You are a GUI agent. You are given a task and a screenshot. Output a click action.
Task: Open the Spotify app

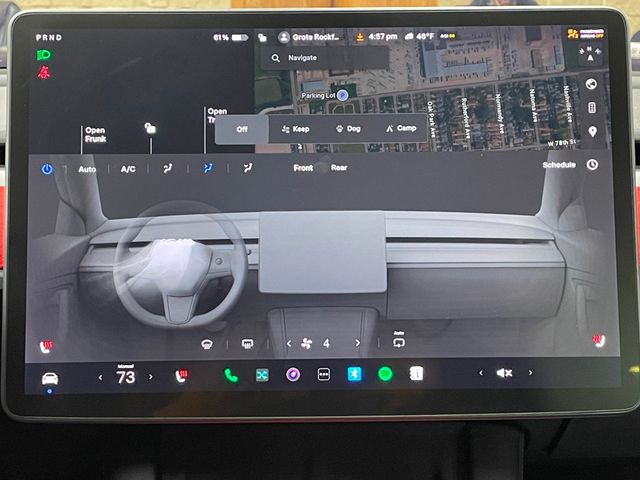[x=385, y=373]
